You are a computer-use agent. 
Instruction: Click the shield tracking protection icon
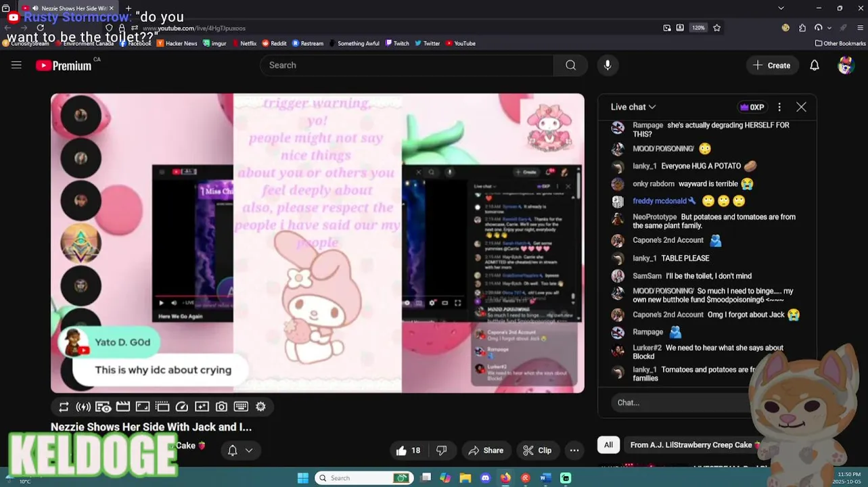click(109, 28)
